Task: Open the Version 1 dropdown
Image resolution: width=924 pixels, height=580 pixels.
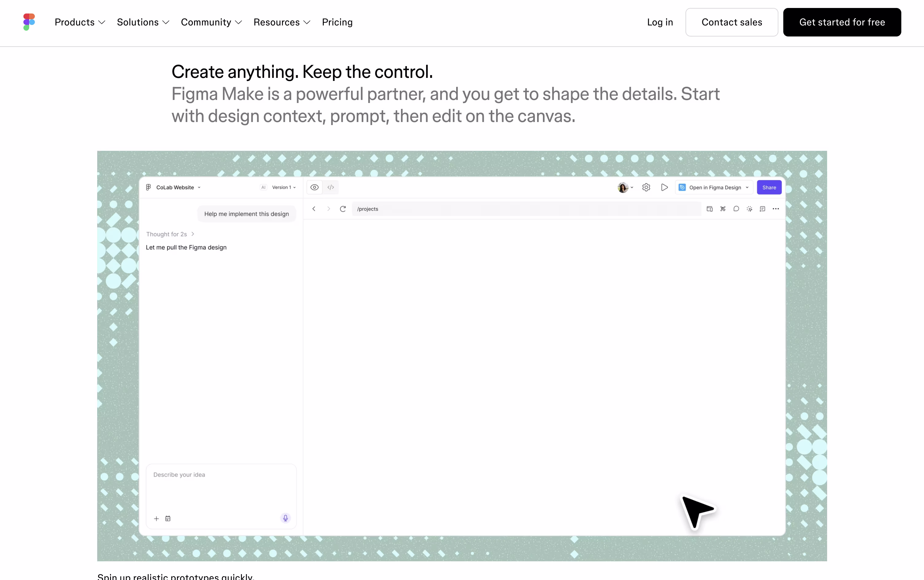Action: coord(284,187)
